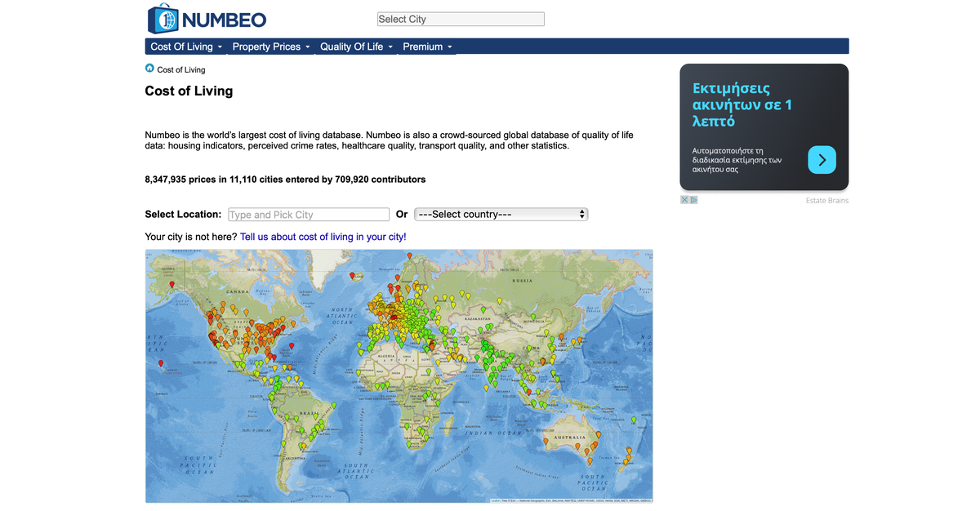Open the Select country dropdown
The image size is (980, 511).
(501, 214)
